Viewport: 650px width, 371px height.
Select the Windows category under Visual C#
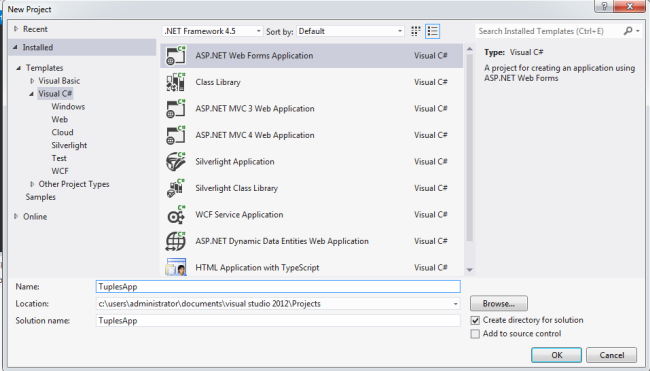[x=68, y=107]
